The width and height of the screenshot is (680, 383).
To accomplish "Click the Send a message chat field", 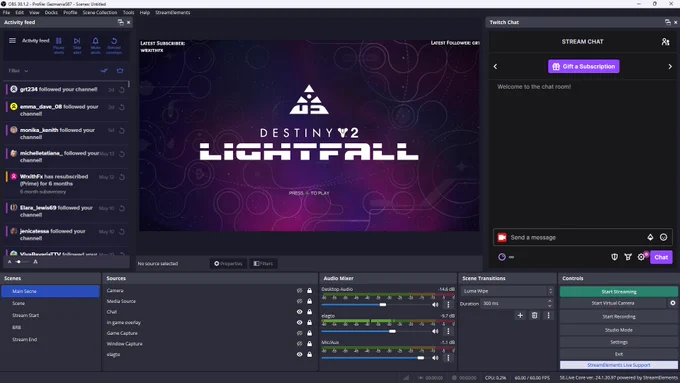I will pos(576,237).
